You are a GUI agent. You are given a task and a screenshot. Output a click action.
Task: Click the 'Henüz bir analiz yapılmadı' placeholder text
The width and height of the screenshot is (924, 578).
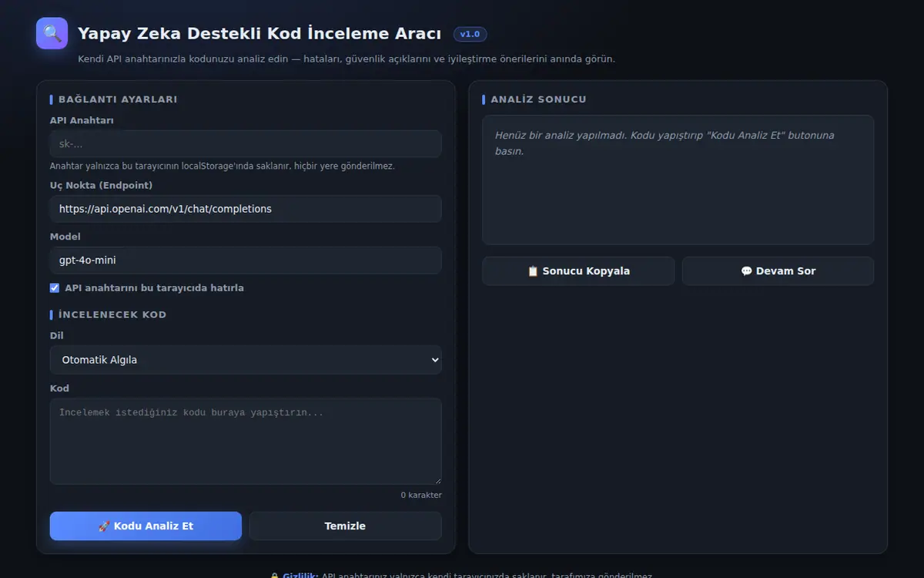click(x=665, y=143)
